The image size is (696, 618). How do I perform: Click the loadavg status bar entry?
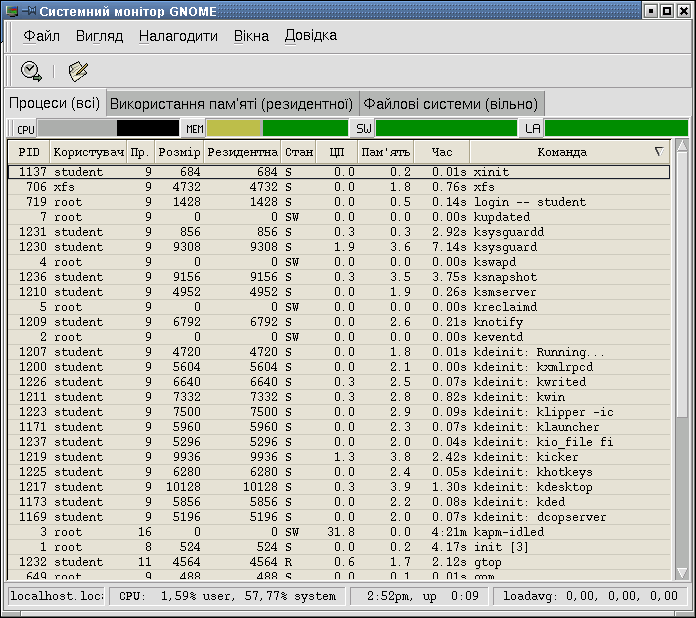coord(590,596)
